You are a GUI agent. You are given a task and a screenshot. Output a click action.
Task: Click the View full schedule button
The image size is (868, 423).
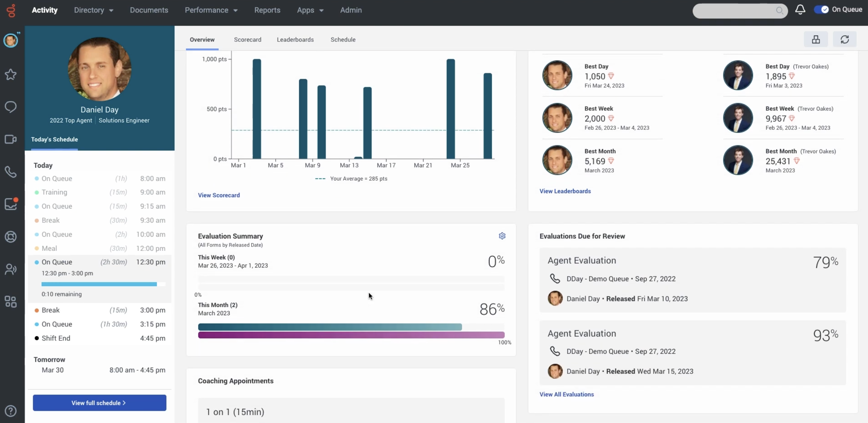coord(99,403)
